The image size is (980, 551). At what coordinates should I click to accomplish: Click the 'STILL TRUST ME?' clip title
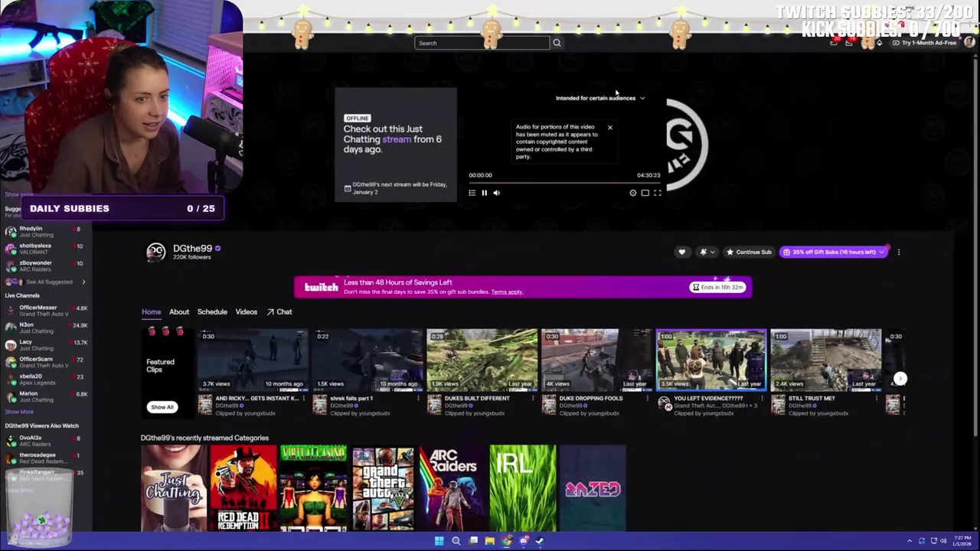(x=811, y=398)
